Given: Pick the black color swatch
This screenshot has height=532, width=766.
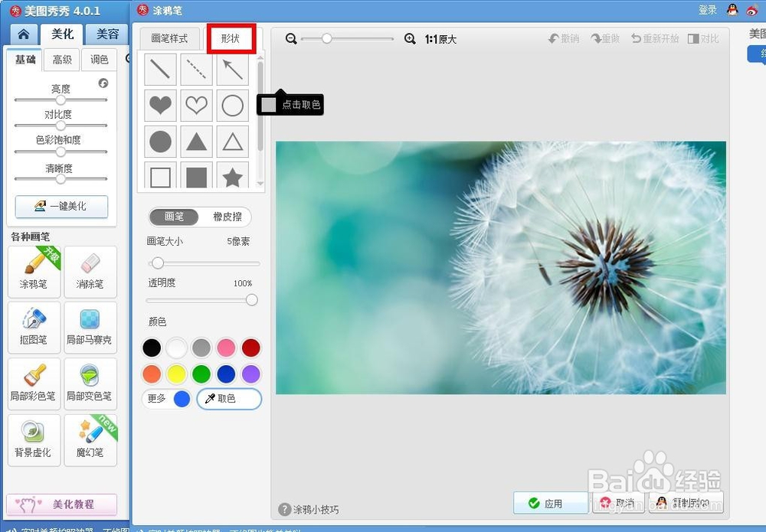Looking at the screenshot, I should (152, 348).
